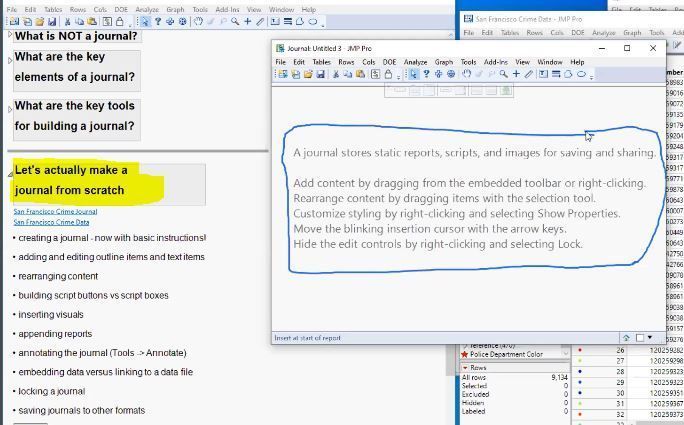
Task: Click the 'Insert at start of report' status text
Action: click(307, 338)
